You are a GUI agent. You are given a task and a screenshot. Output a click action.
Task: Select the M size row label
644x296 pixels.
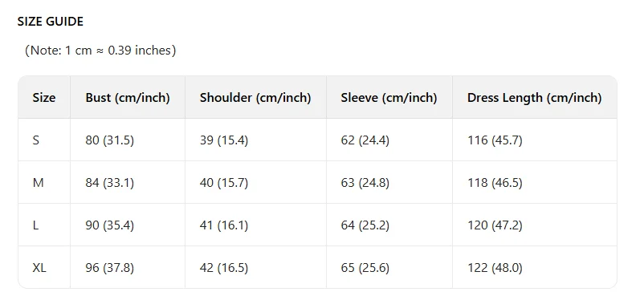tap(38, 183)
